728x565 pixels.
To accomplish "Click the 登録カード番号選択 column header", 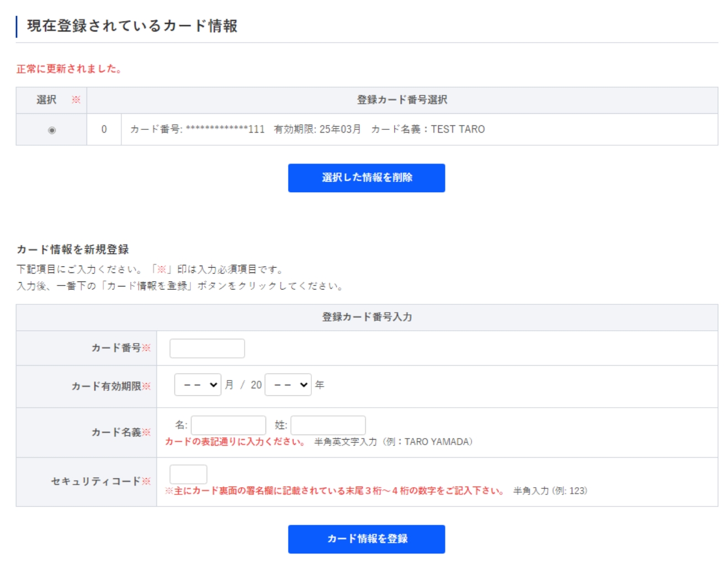I will coord(402,100).
